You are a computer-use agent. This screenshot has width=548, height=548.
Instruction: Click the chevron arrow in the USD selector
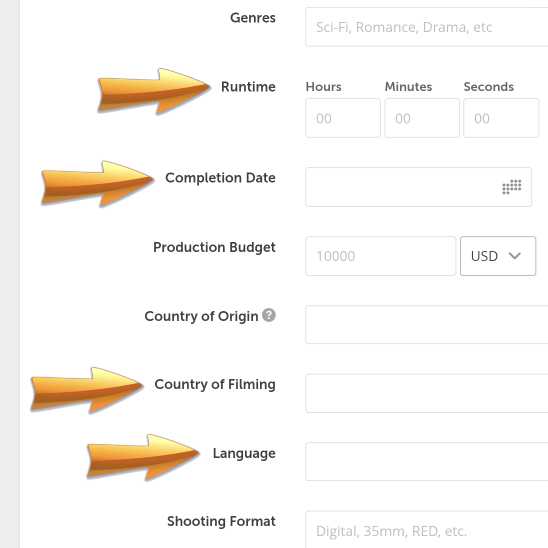click(x=514, y=255)
